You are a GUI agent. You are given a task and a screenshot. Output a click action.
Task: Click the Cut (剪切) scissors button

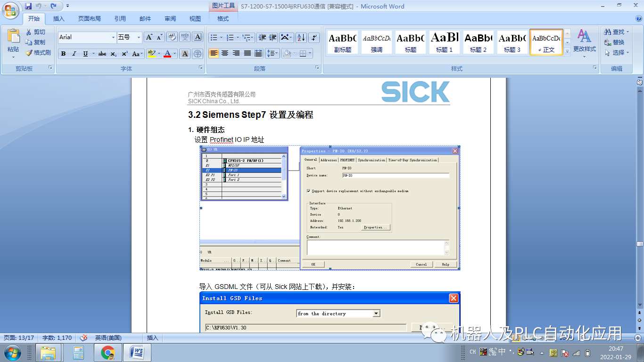(36, 32)
